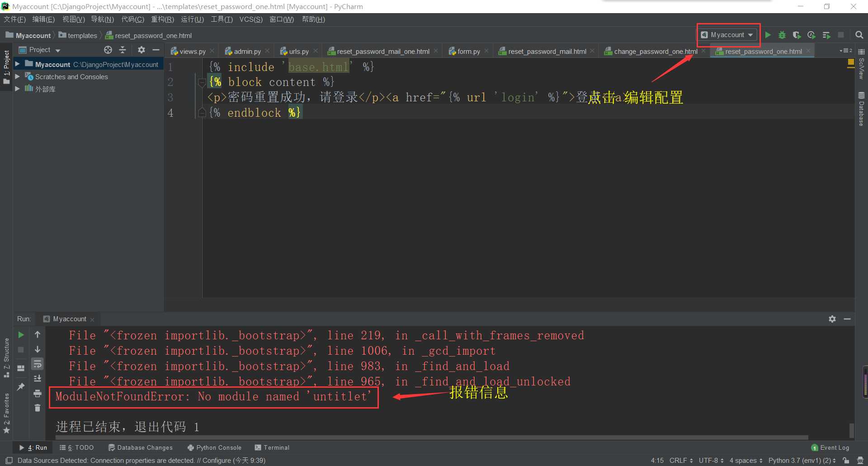
Task: Collapse all in the Project panel
Action: 123,50
